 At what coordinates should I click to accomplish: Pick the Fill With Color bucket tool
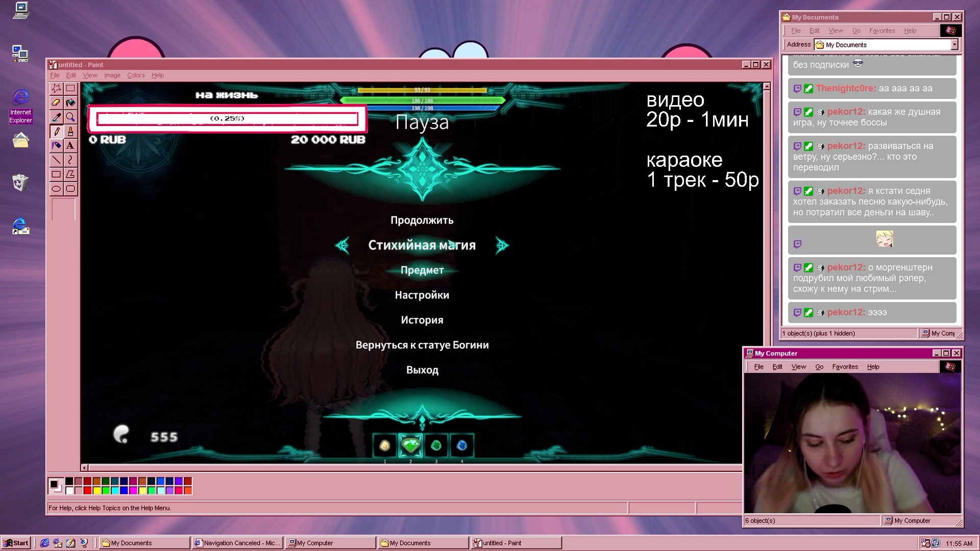(x=70, y=103)
